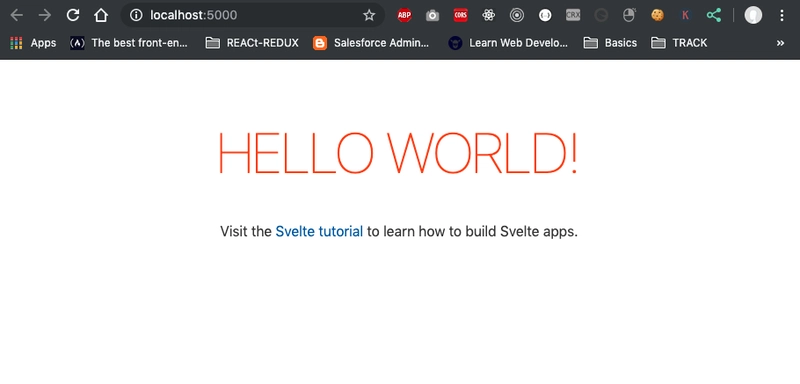Click the text 'to learn how to build Svelte apps.'
This screenshot has height=384, width=800.
point(472,232)
